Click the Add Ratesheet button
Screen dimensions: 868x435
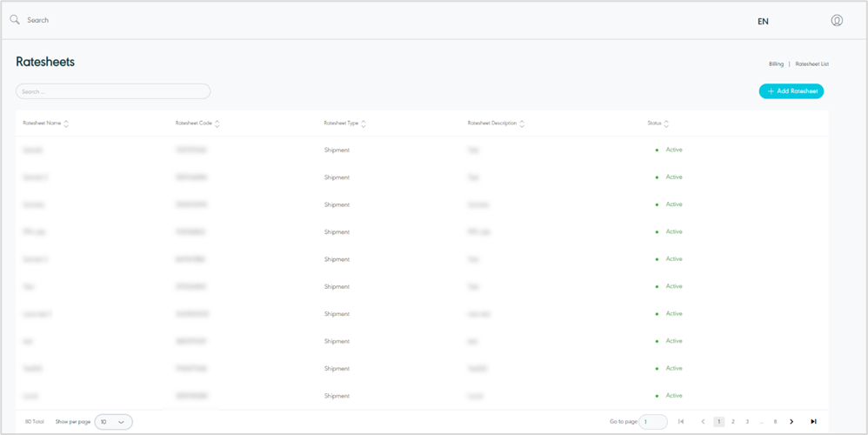[x=791, y=90]
